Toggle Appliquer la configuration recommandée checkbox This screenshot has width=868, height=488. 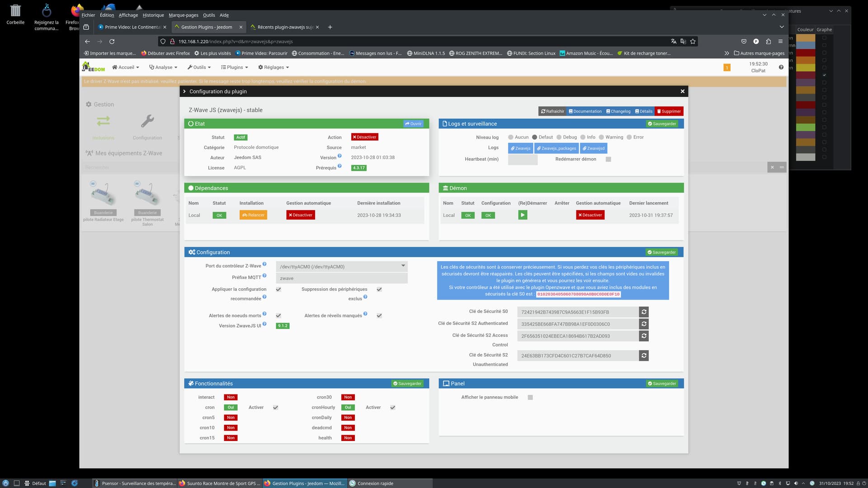coord(278,289)
